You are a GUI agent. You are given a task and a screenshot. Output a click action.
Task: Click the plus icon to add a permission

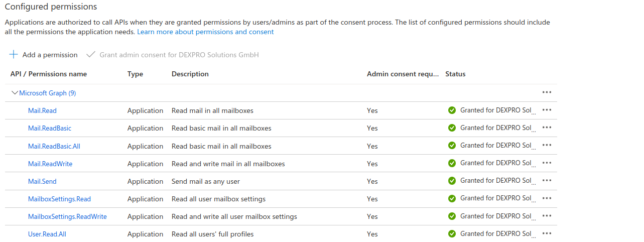[14, 55]
